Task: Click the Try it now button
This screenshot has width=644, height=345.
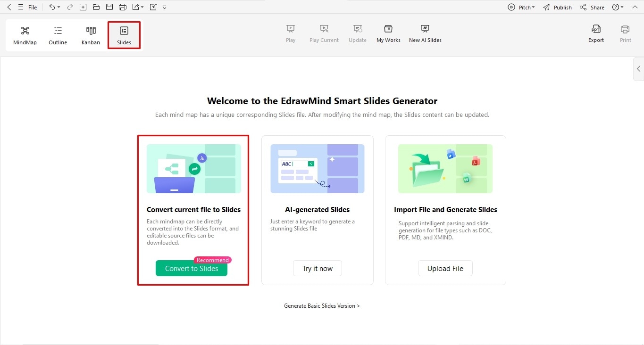Action: coord(318,269)
